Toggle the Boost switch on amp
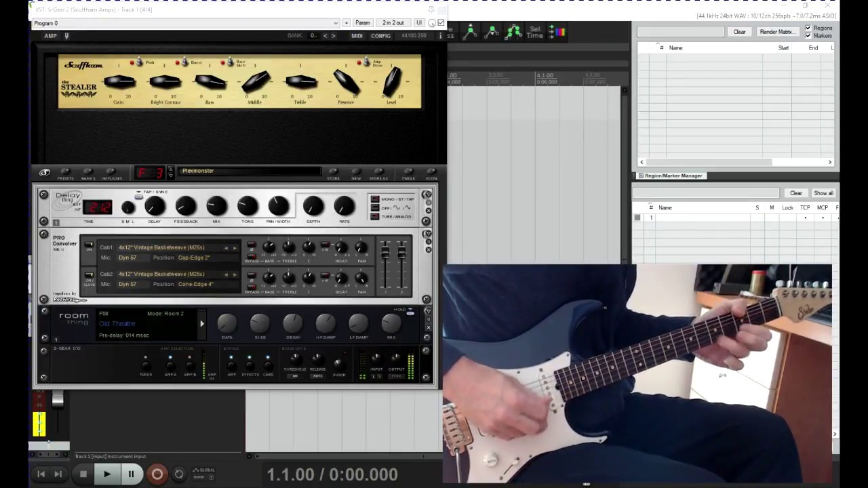 tap(184, 62)
